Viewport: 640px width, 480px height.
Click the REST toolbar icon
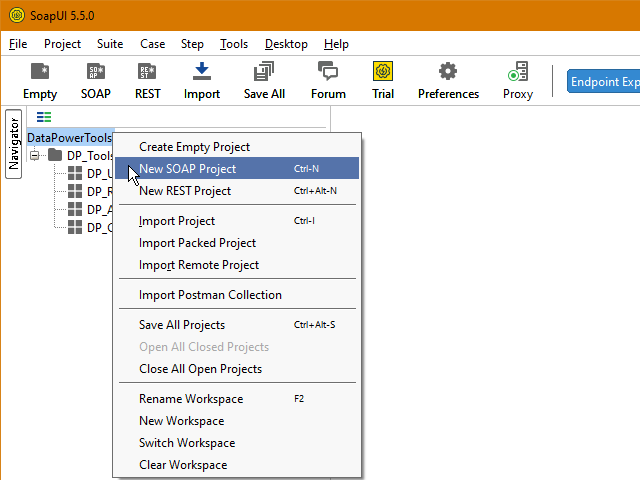(x=148, y=80)
